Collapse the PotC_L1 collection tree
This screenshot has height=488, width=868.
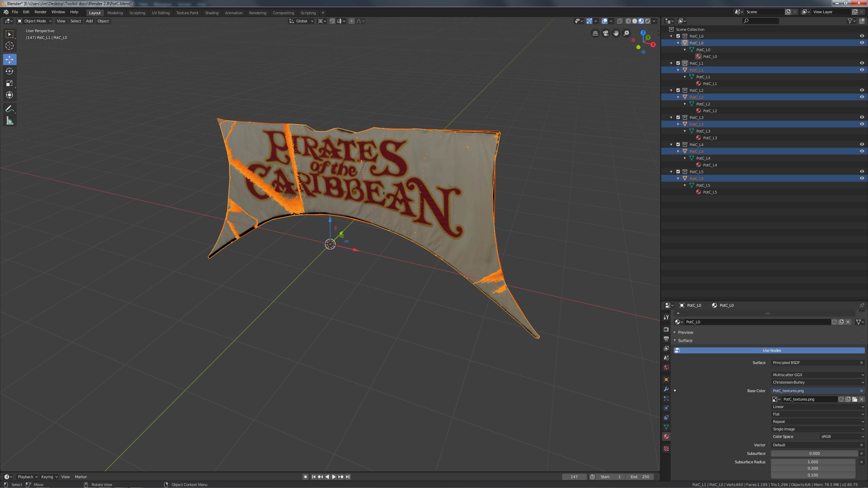(671, 63)
